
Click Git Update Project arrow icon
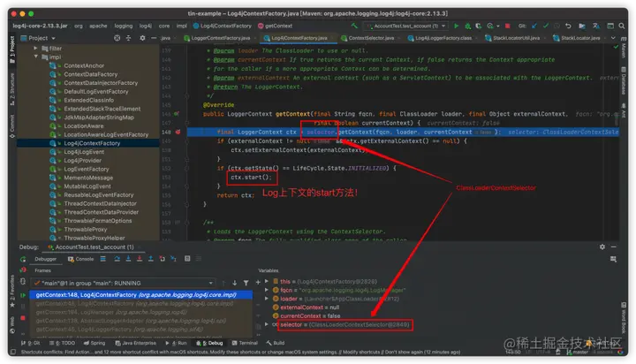534,26
